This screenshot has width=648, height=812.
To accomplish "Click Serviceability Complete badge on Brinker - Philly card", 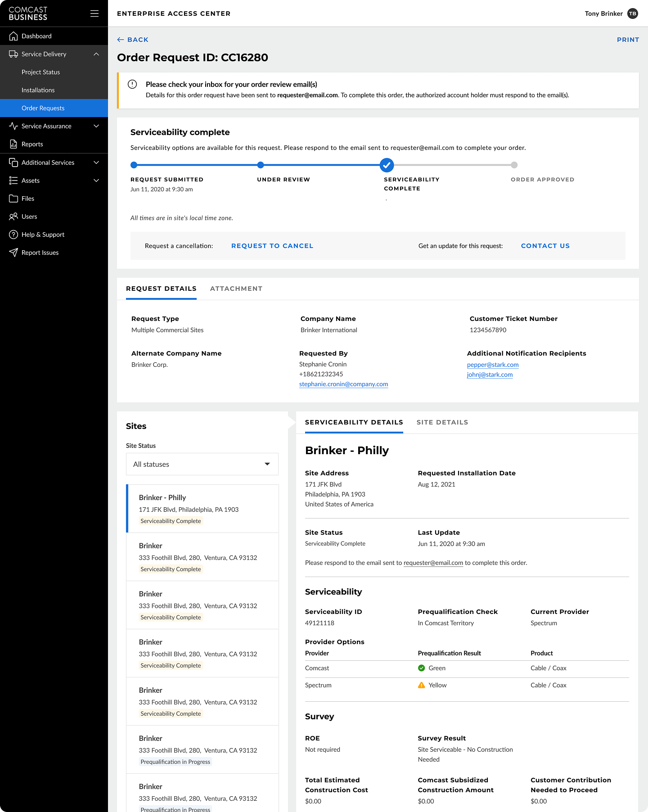I will (171, 521).
